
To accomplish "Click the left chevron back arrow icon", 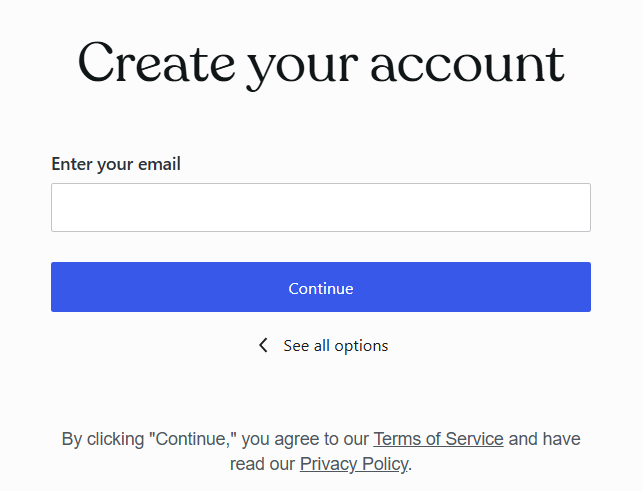I will [x=263, y=346].
